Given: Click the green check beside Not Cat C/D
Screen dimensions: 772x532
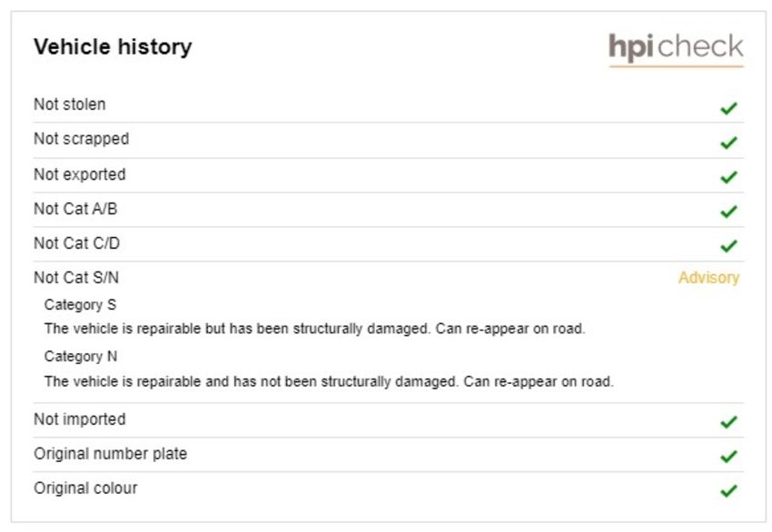Looking at the screenshot, I should click(x=728, y=246).
